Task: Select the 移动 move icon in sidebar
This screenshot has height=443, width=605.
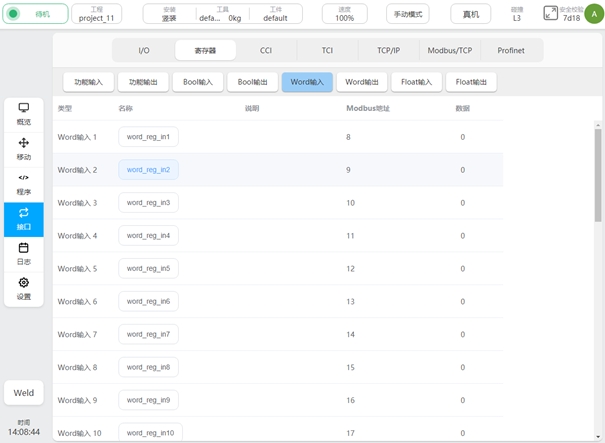Action: click(x=23, y=149)
